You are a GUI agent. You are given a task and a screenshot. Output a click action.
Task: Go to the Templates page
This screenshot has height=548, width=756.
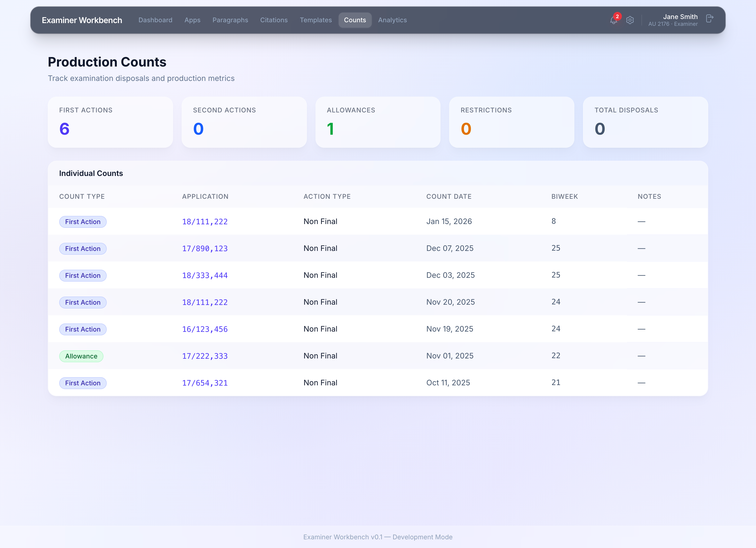point(316,20)
